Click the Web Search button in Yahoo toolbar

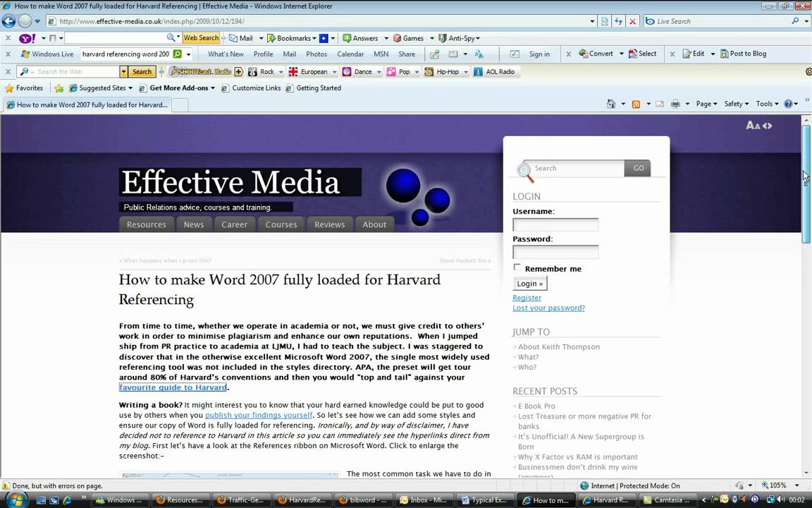pyautogui.click(x=201, y=38)
